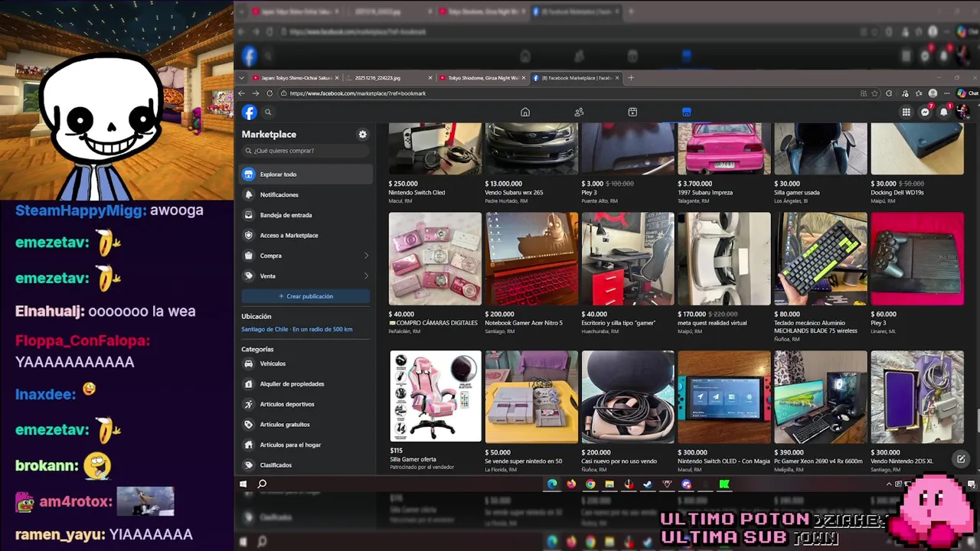The height and width of the screenshot is (551, 980).
Task: Open the green Kick app in taskbar
Action: [724, 484]
